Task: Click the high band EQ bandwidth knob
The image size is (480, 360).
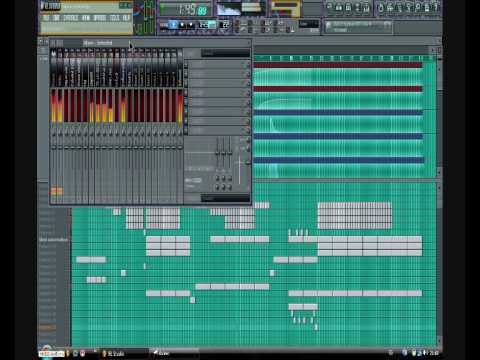Action: (230, 187)
